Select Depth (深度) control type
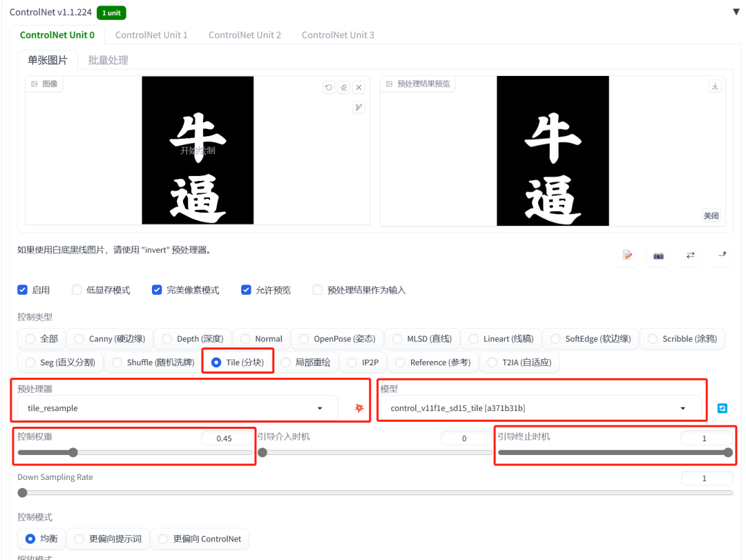This screenshot has height=560, width=746. 193,339
